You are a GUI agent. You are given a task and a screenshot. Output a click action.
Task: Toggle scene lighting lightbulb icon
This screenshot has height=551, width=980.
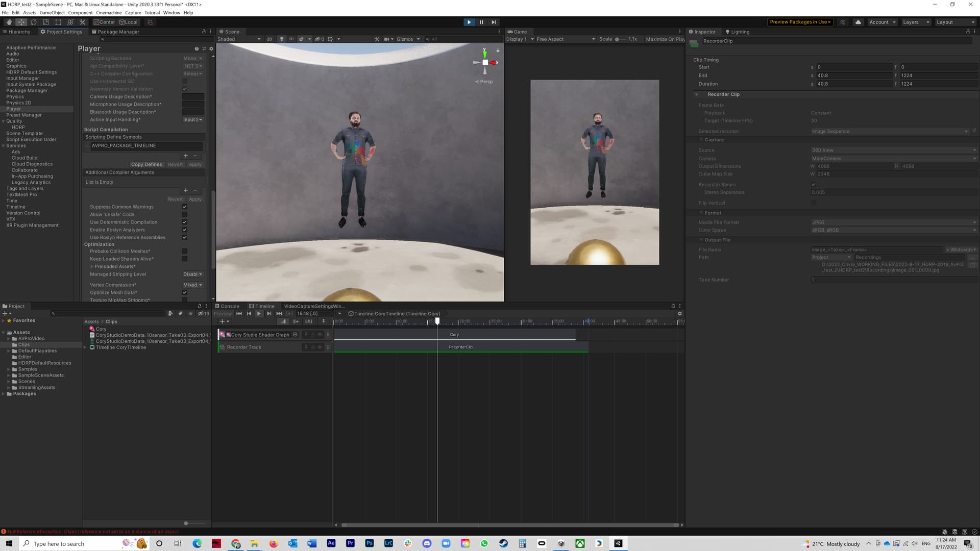(x=281, y=39)
